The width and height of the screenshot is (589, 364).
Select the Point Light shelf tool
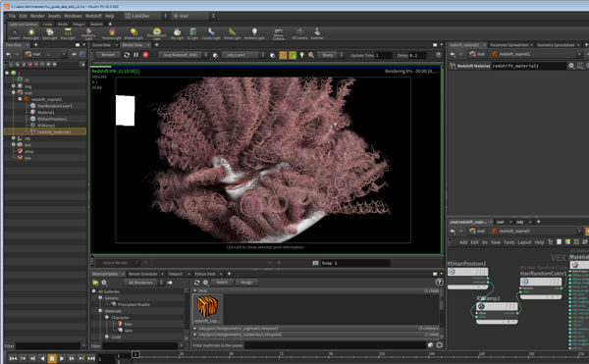(x=31, y=33)
